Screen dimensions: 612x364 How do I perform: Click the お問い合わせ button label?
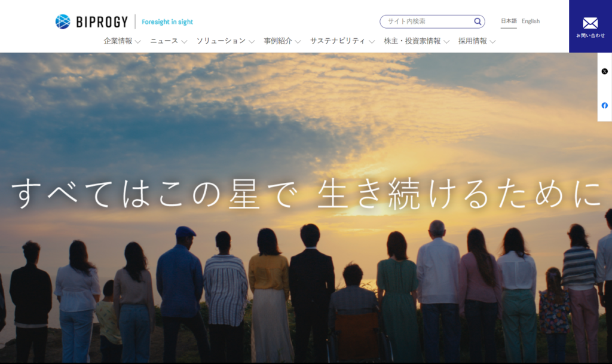pyautogui.click(x=590, y=36)
